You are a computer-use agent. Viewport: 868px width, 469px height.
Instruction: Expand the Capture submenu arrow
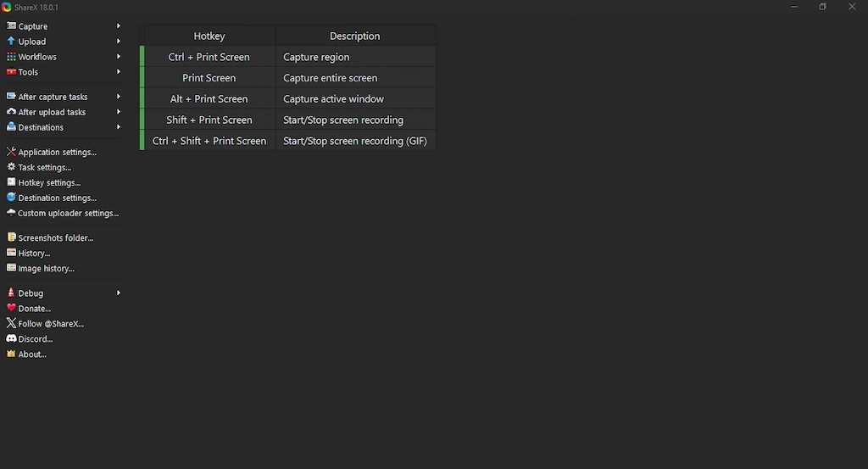119,26
